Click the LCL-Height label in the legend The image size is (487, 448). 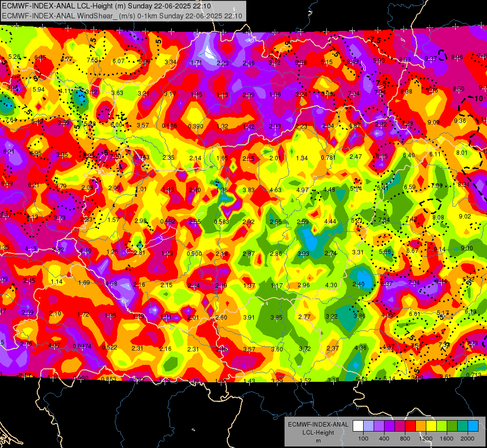pyautogui.click(x=318, y=433)
